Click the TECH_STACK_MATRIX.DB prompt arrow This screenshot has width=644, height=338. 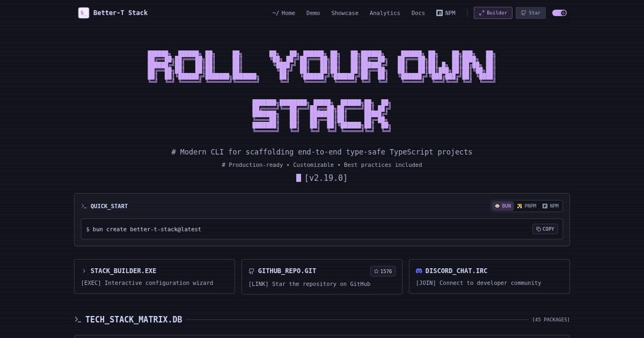[x=78, y=319]
